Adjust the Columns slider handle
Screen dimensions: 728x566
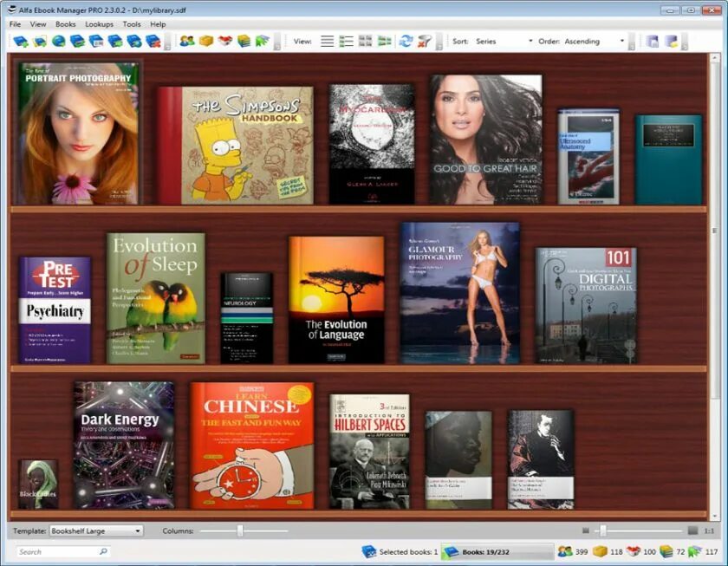[x=240, y=530]
